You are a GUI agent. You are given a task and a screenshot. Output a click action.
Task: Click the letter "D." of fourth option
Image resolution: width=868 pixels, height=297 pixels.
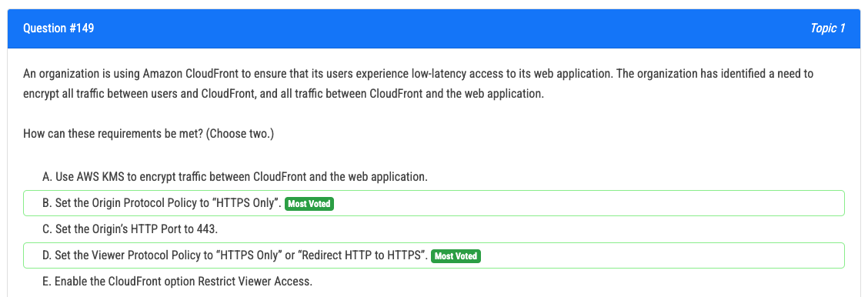(47, 255)
